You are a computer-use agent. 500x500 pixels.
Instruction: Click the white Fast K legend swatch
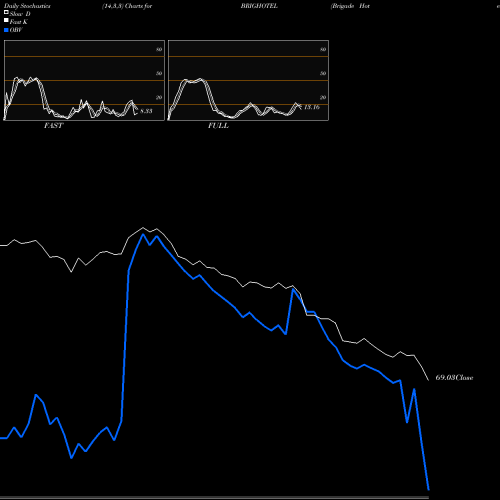click(x=6, y=20)
